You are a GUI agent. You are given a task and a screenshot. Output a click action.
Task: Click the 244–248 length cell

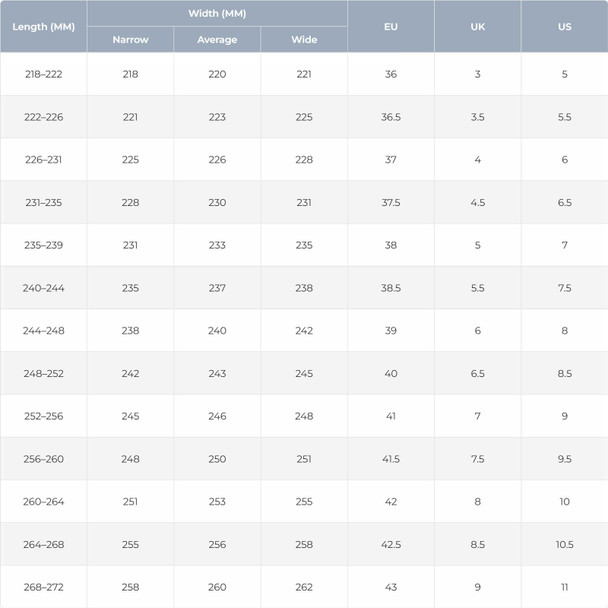[x=43, y=331]
